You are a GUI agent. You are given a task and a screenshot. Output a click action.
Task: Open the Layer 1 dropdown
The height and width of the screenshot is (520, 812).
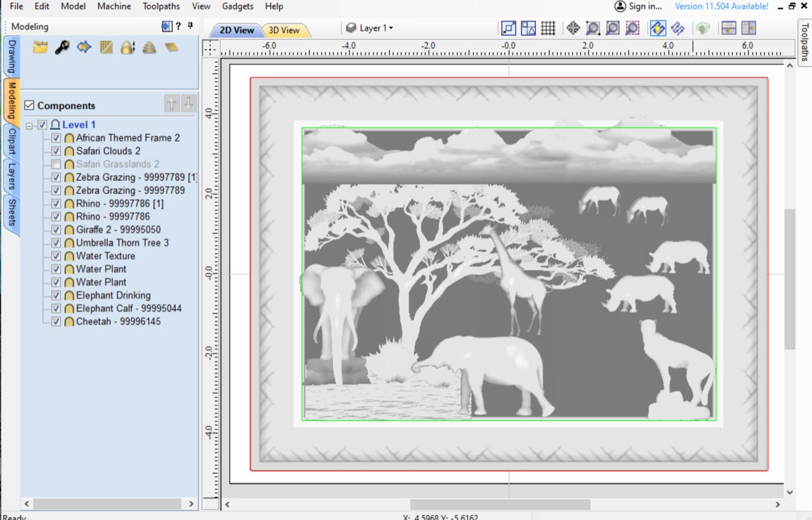coord(370,28)
